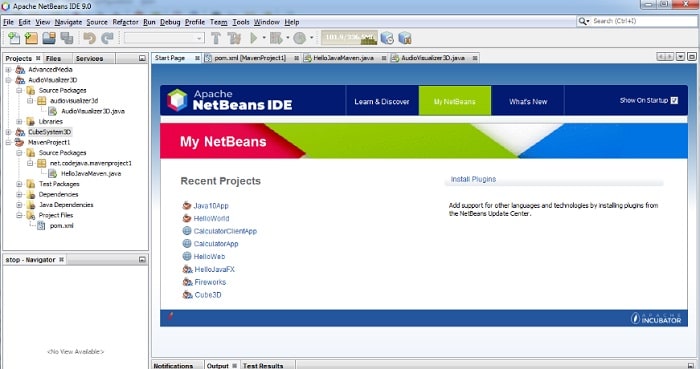Click the Redo toolbar icon
700x369 pixels.
[x=107, y=38]
